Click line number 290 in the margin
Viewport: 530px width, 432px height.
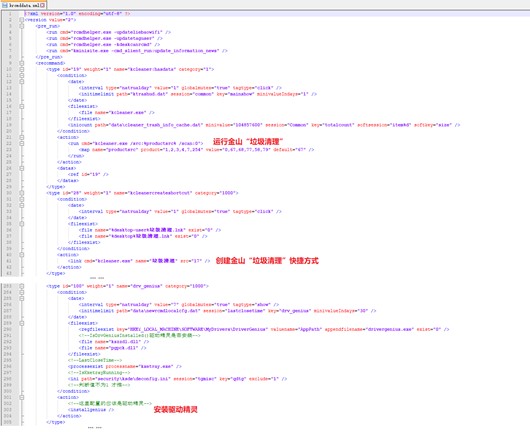(x=7, y=329)
